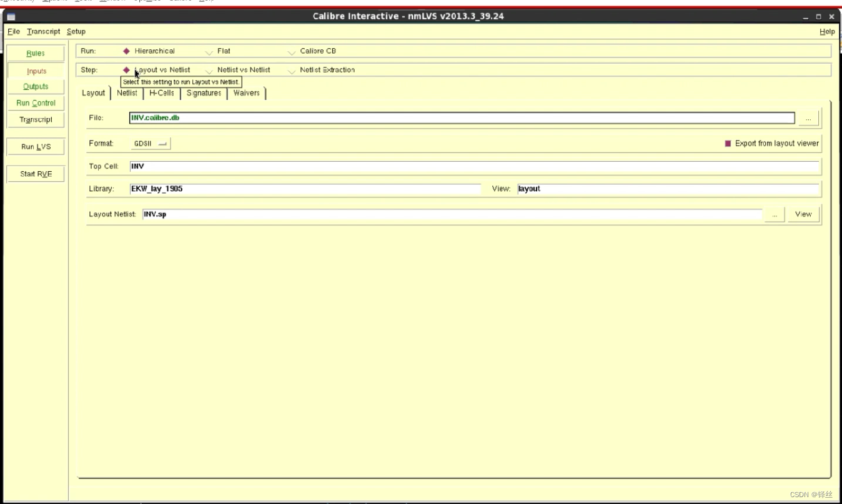Select the Netlist Extraction step
The height and width of the screenshot is (504, 842).
[321, 70]
